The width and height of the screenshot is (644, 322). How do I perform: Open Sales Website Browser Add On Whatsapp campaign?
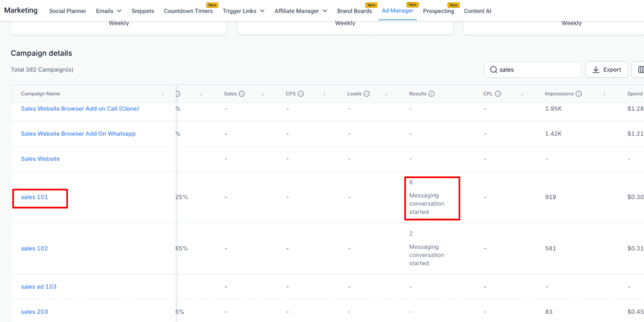[78, 134]
